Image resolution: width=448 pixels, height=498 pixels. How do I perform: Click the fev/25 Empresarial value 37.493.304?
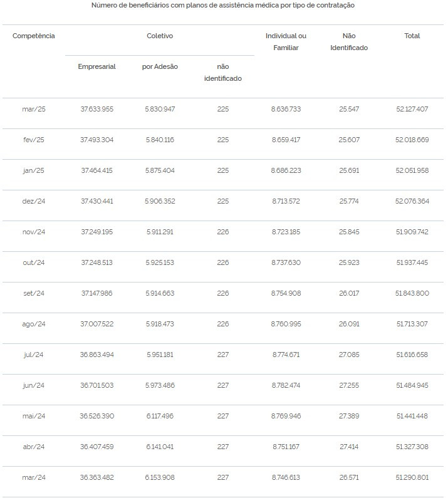(x=96, y=140)
